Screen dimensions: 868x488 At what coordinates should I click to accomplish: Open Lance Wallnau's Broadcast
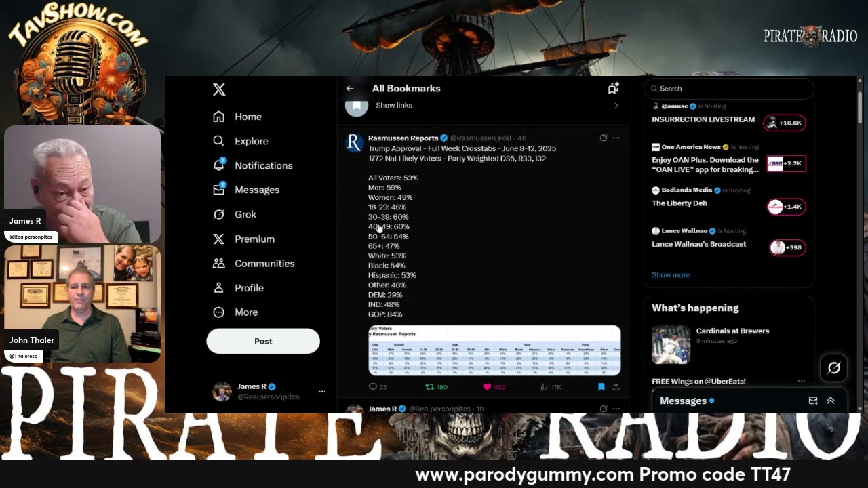point(699,244)
